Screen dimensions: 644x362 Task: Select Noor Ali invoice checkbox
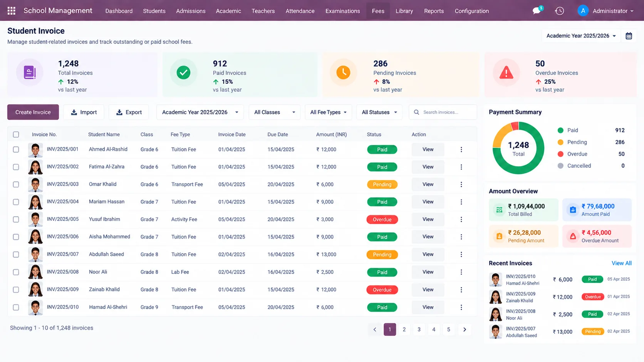16,272
